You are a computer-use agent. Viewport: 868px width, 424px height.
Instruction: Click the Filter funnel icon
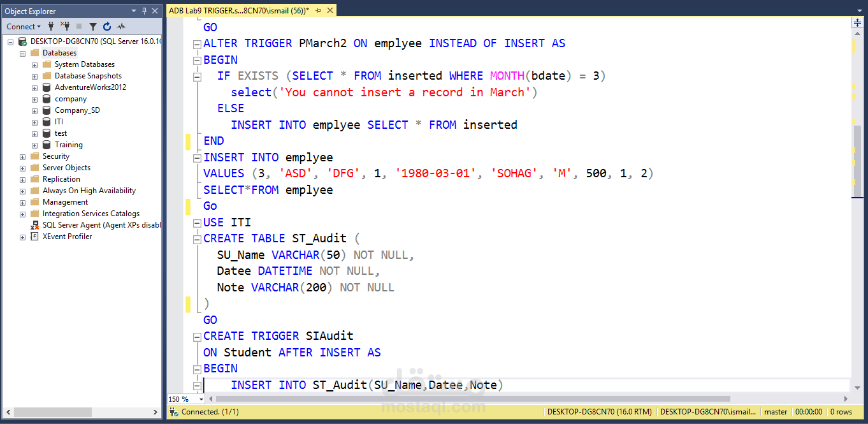coord(93,26)
